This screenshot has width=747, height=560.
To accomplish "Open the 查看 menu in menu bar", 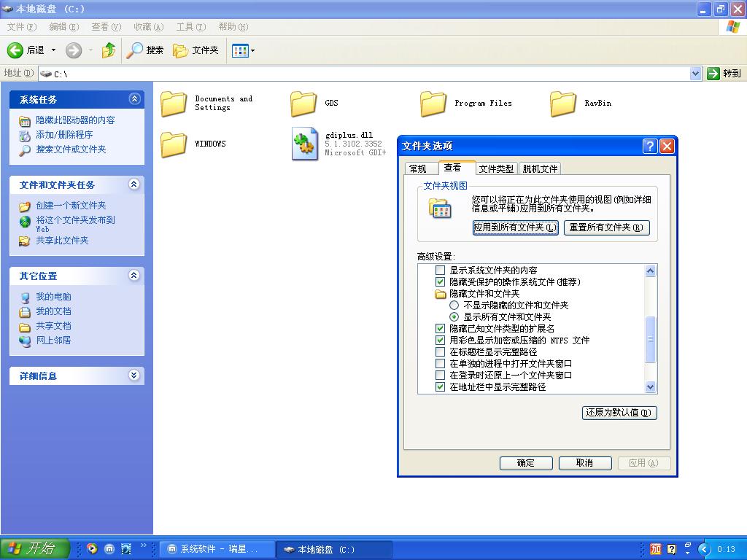I will tap(107, 27).
